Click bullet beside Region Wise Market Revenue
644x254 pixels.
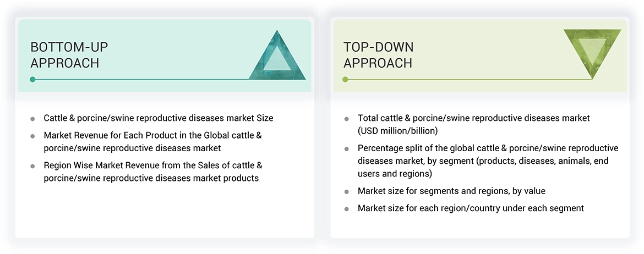33,165
